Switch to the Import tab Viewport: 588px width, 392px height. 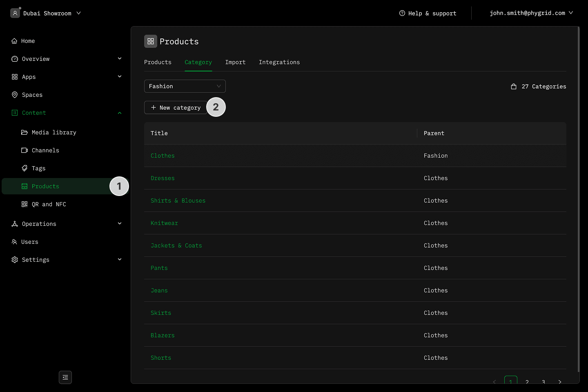click(235, 62)
